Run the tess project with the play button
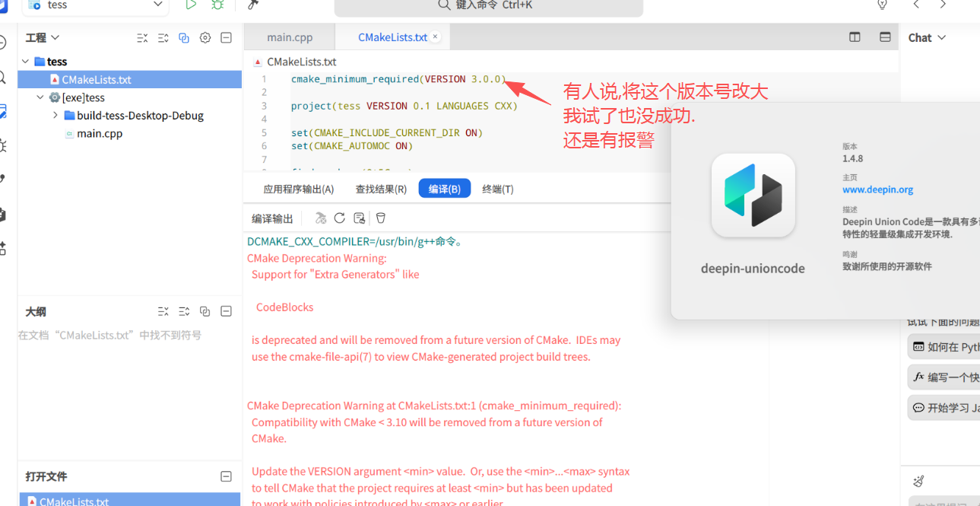 click(x=191, y=5)
